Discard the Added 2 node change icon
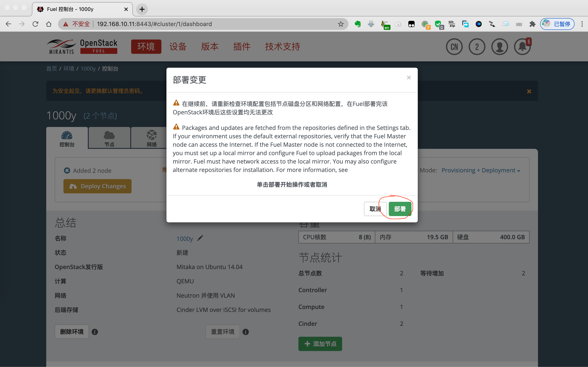The width and height of the screenshot is (588, 367). tap(67, 170)
